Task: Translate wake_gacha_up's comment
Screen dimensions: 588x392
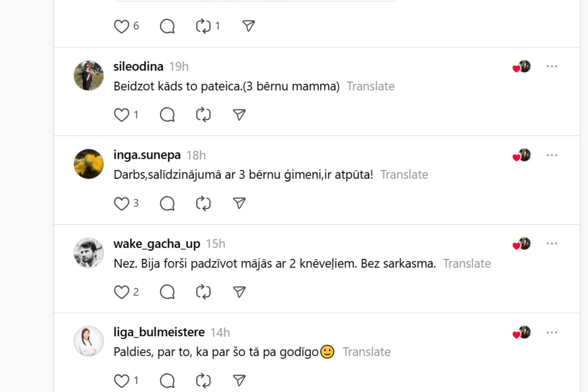Action: [x=467, y=264]
